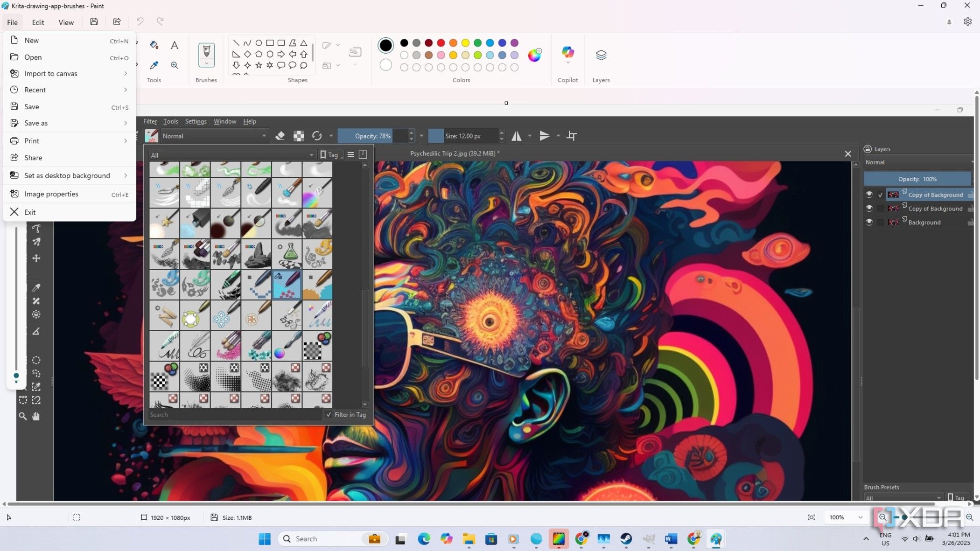Image resolution: width=980 pixels, height=551 pixels.
Task: Click the Save icon in Paint toolbar
Action: 94,21
